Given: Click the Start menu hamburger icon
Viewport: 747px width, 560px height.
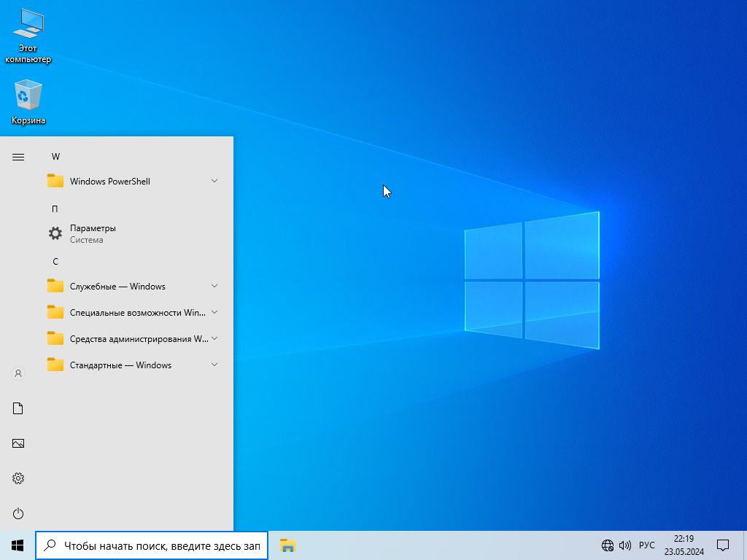Looking at the screenshot, I should coord(18,157).
